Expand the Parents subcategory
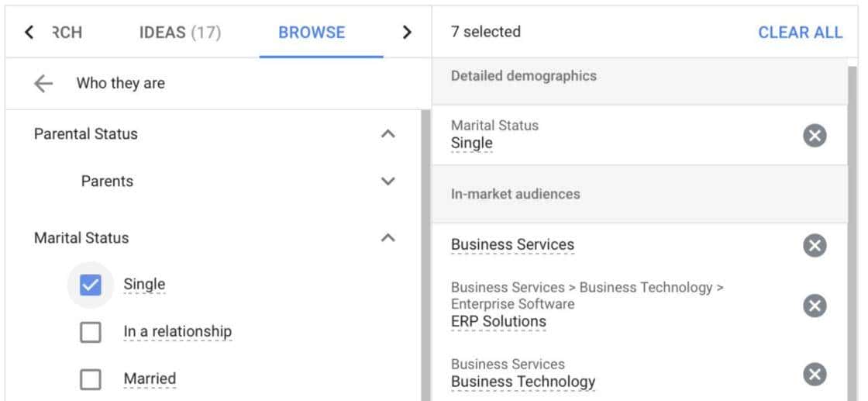 point(388,181)
